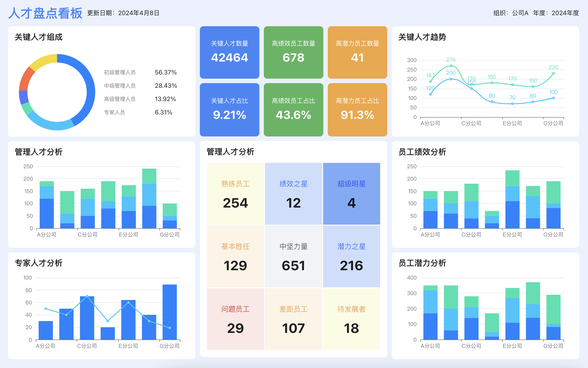The height and width of the screenshot is (368, 588).
Task: Select the 高潜力员工占比 91.3% card
Action: click(357, 110)
